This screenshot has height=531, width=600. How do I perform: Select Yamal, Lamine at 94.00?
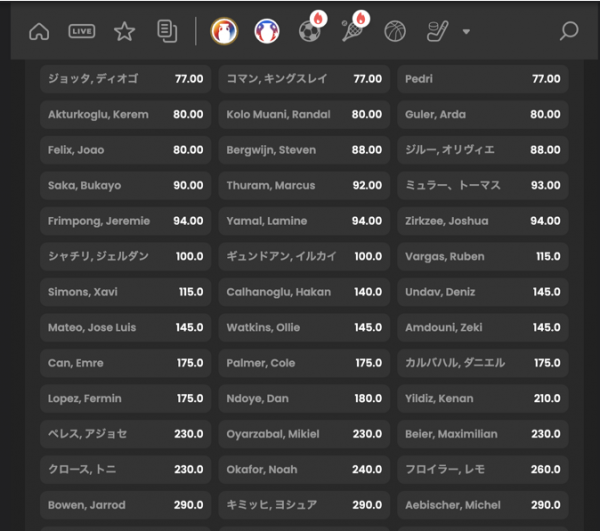(304, 221)
